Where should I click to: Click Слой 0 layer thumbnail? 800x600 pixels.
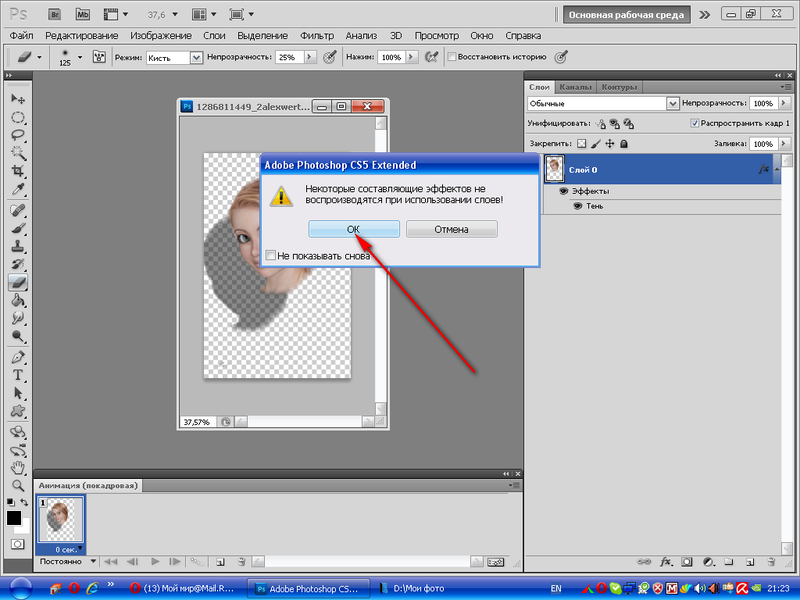click(554, 169)
